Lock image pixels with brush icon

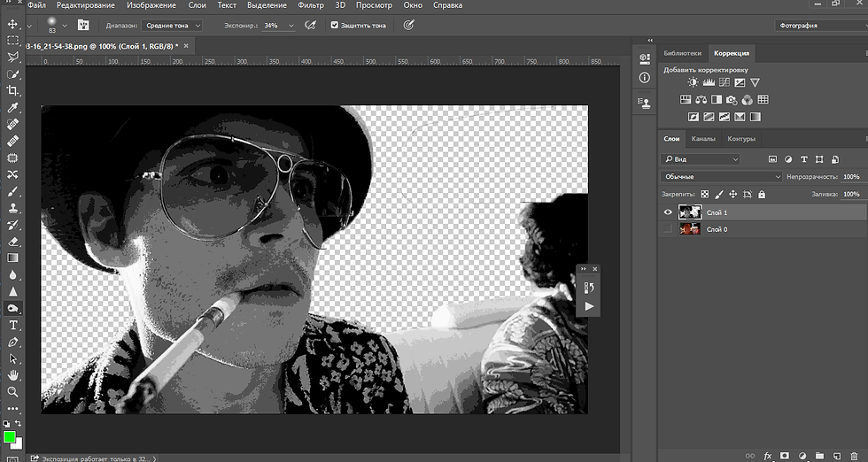(719, 194)
